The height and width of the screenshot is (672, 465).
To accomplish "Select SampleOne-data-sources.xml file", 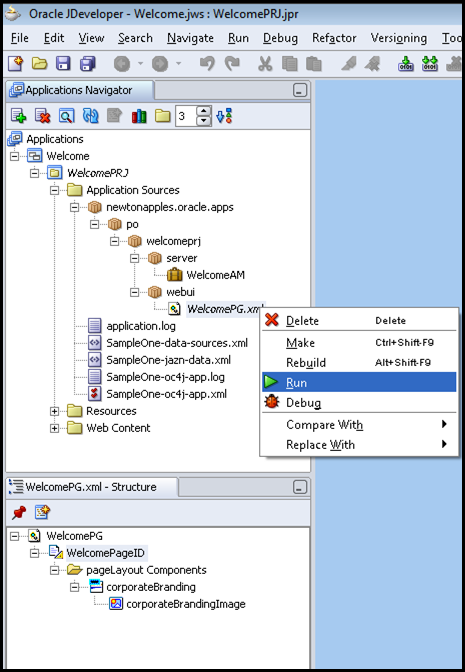I will (x=177, y=343).
